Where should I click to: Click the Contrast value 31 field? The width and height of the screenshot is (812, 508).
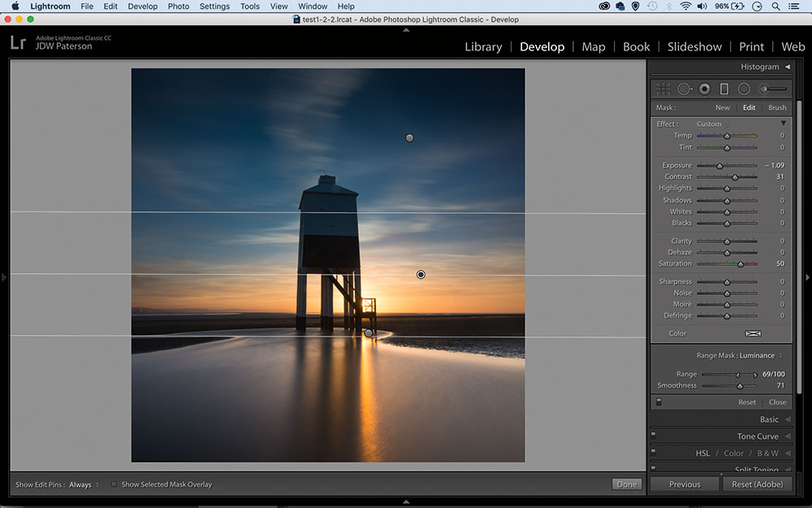click(780, 176)
